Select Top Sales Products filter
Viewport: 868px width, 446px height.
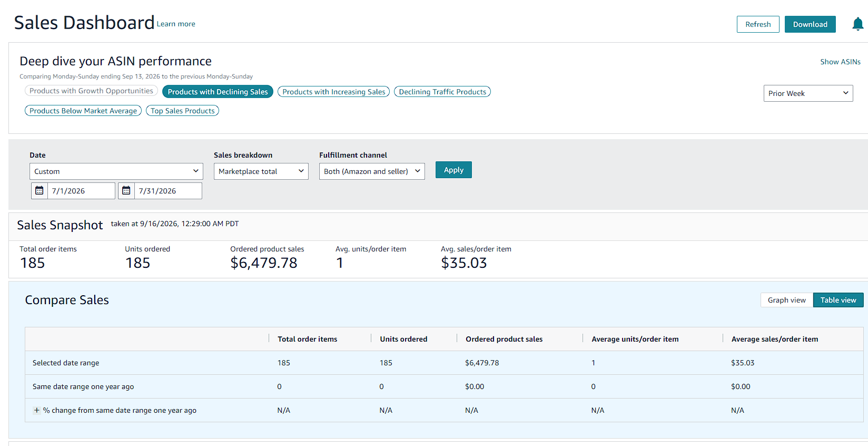click(183, 111)
